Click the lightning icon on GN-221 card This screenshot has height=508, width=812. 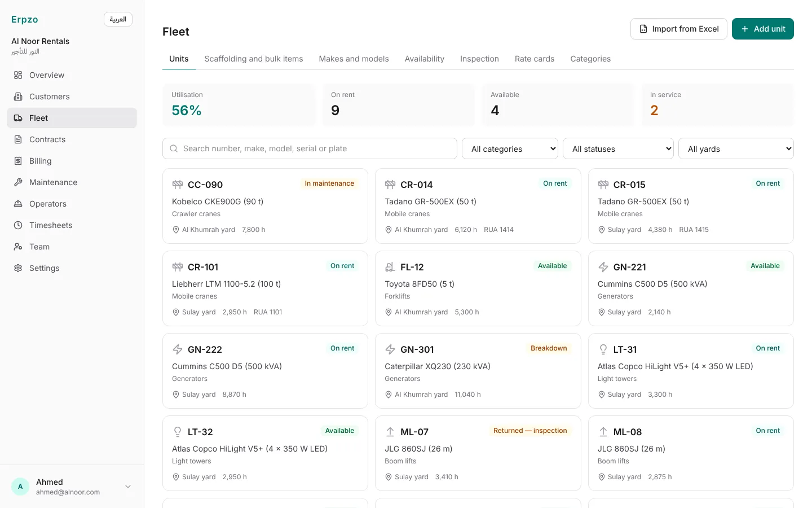(x=603, y=267)
